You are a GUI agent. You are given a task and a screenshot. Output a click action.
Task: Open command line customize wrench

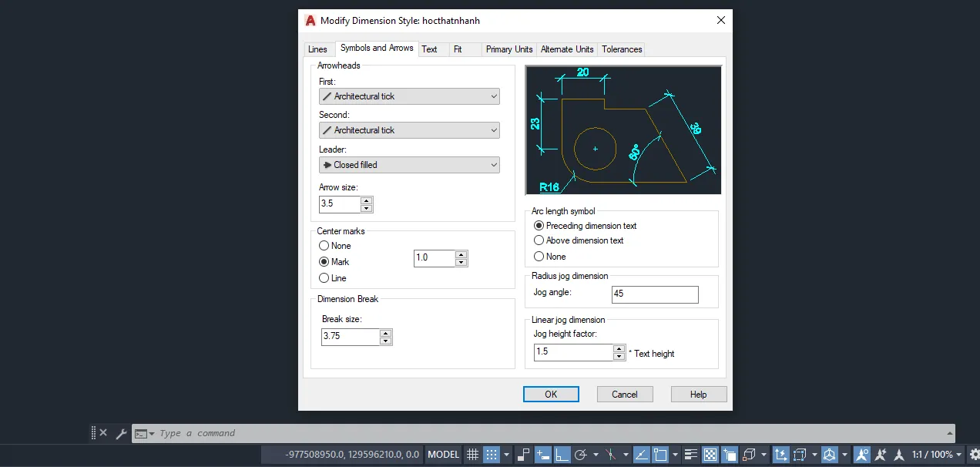click(x=121, y=434)
